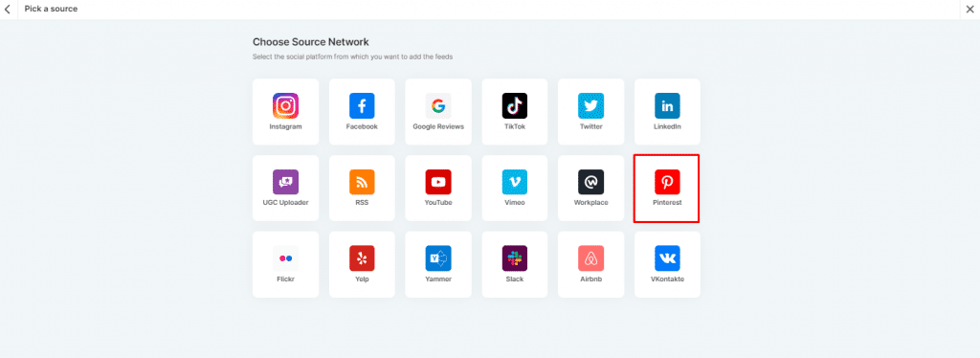The width and height of the screenshot is (980, 358).
Task: Select the Yelp source icon
Action: click(362, 258)
